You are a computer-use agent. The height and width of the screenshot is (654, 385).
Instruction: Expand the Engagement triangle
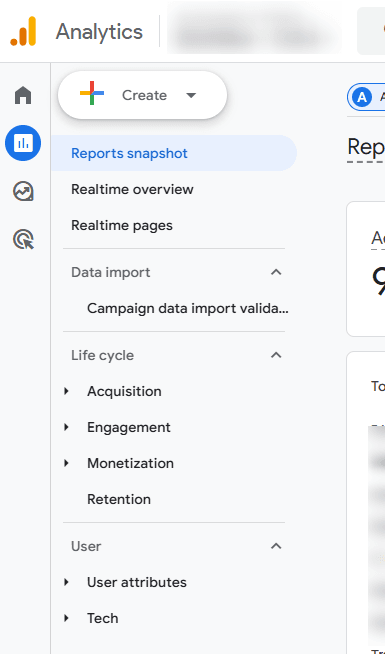(x=66, y=427)
